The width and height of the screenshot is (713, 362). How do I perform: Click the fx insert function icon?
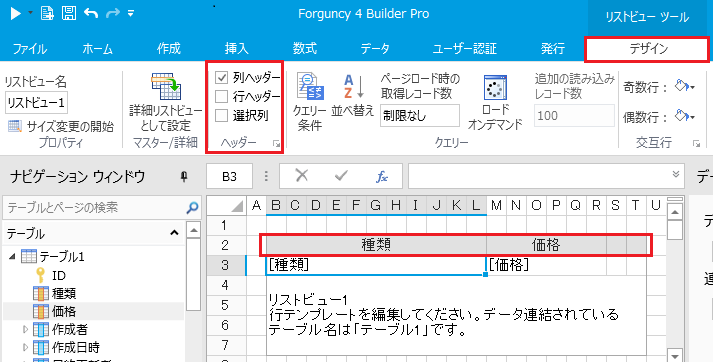click(x=382, y=176)
